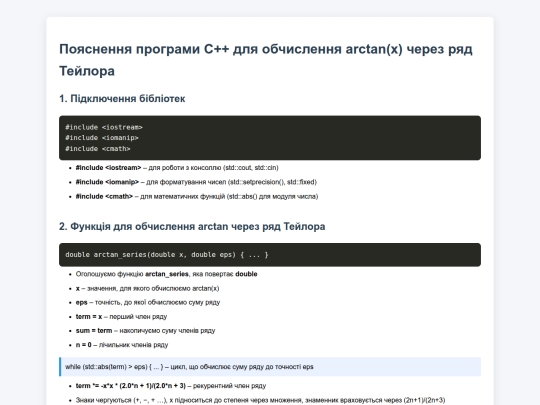Click highlighted note 'while (std::abs(term) > eps)'

click(270, 367)
